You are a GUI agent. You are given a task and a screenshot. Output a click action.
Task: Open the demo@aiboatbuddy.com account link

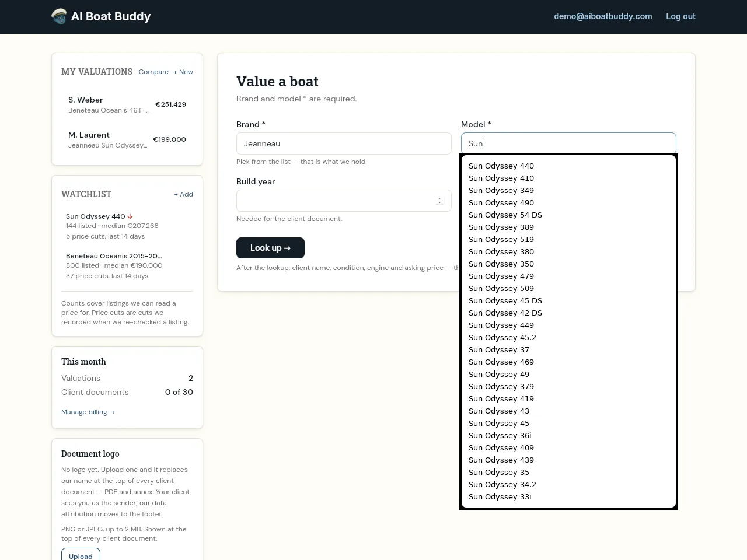(x=603, y=16)
